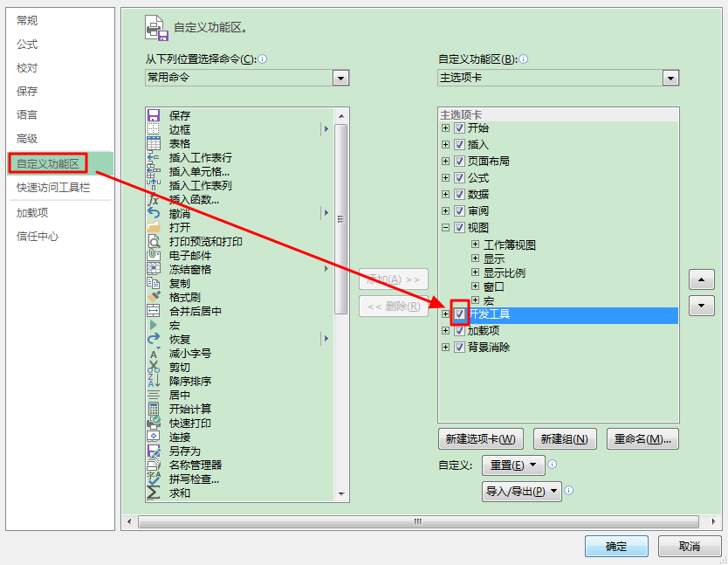Open the 高级 options category
Screen dimensions: 728x565
tap(27, 139)
